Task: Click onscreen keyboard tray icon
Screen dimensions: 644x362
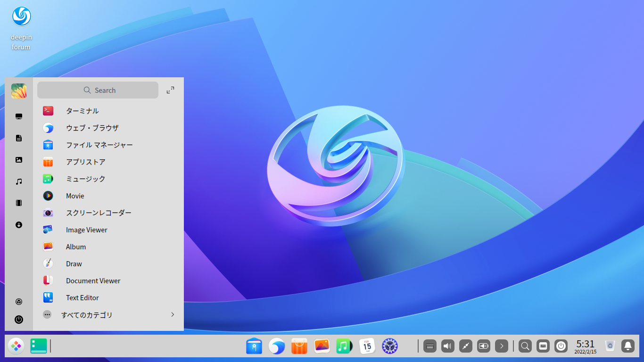Action: [x=430, y=346]
